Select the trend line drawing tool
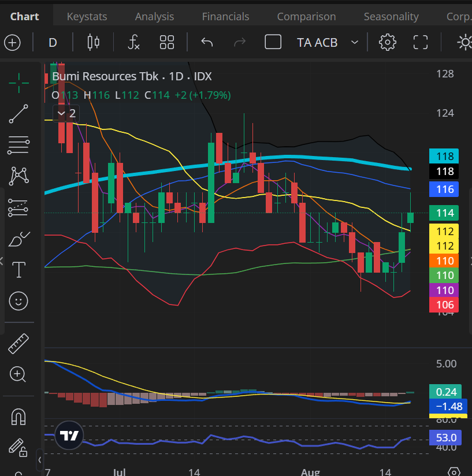472x476 pixels. pyautogui.click(x=18, y=114)
